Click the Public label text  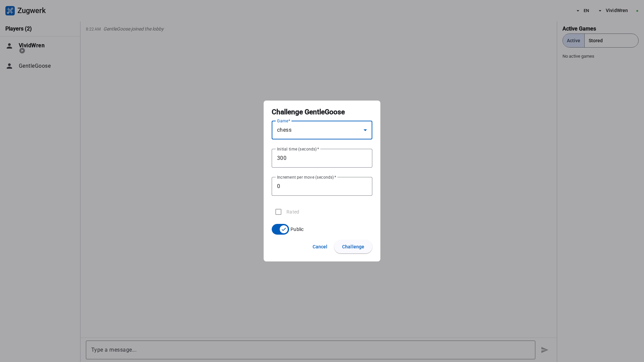297,229
